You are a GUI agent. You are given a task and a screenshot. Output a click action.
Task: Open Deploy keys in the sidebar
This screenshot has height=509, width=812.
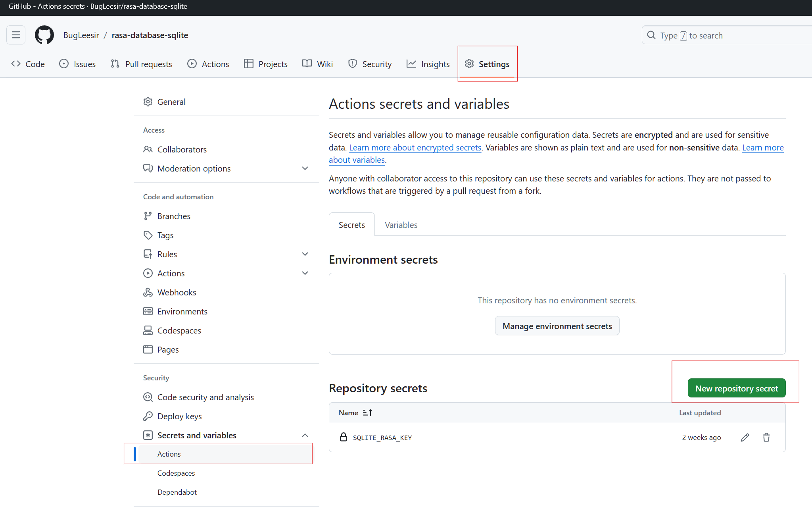(x=179, y=416)
